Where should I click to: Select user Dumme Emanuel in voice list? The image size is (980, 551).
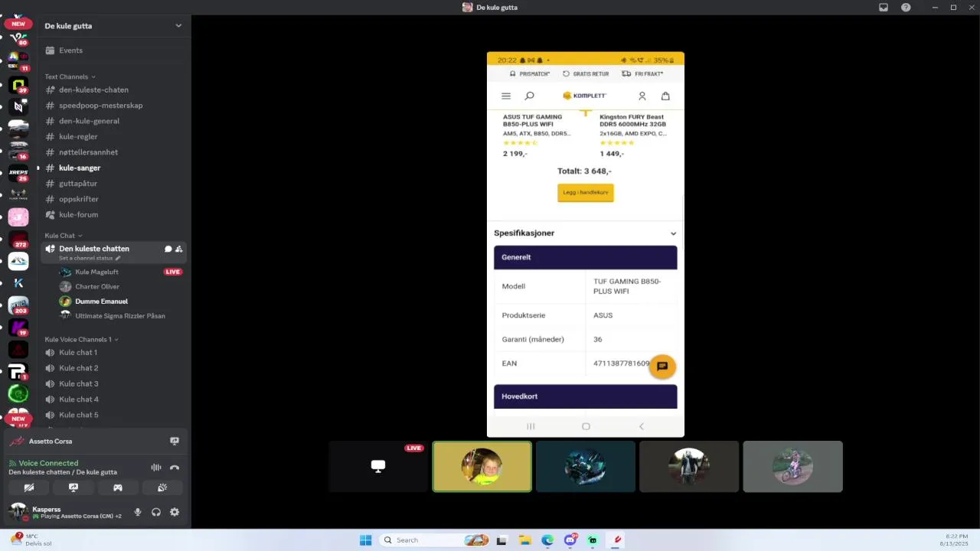121,302
